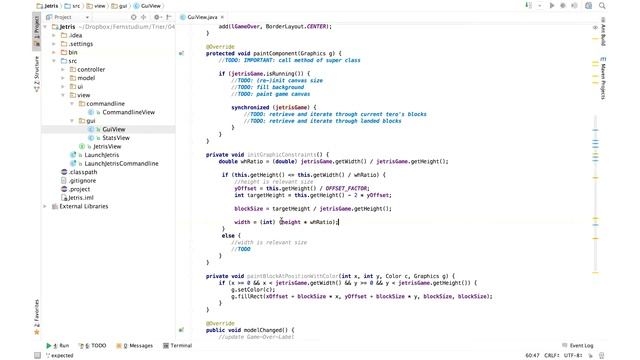Select .gitignore file in tree
The height and width of the screenshot is (360, 640).
pos(78,181)
